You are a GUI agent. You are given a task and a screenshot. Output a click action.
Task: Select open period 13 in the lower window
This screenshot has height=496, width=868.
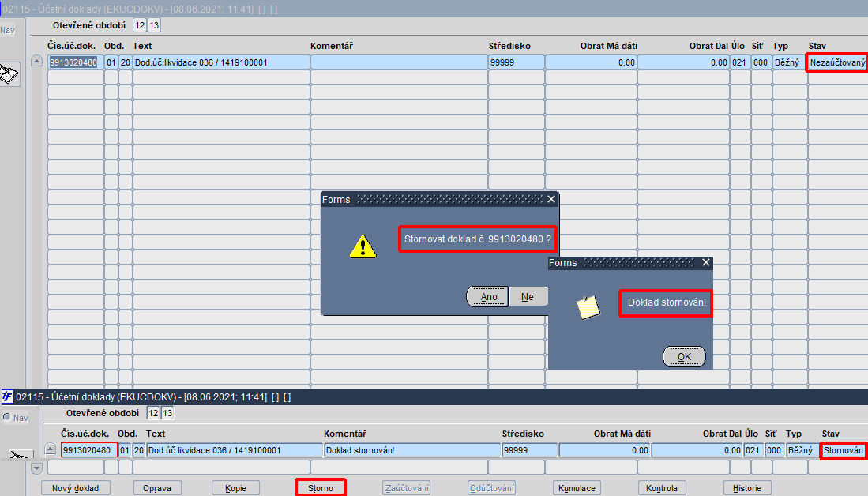click(167, 413)
